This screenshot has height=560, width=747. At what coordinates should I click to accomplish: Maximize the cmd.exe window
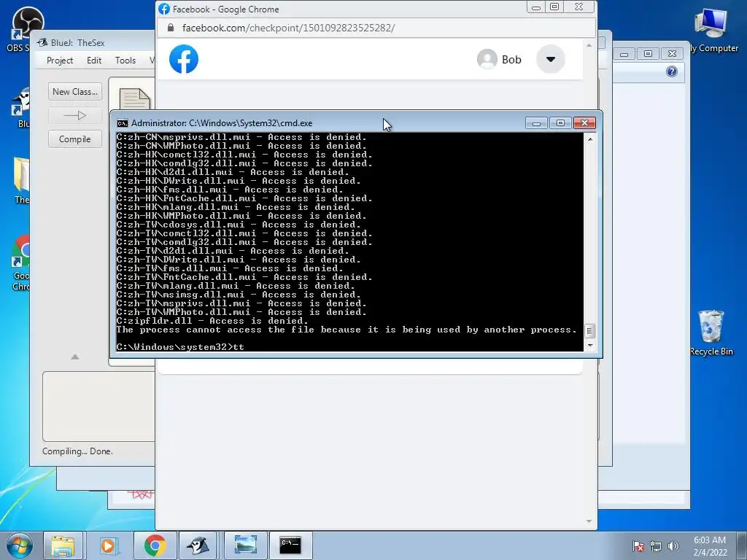click(560, 123)
